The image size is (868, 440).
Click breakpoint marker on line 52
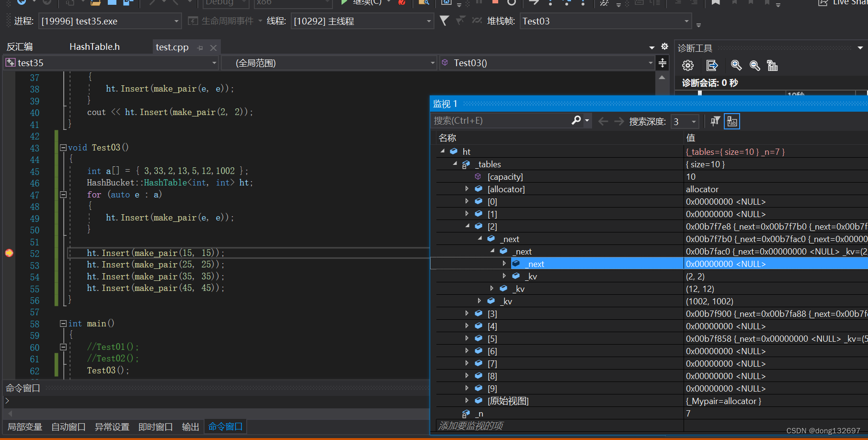coord(9,253)
